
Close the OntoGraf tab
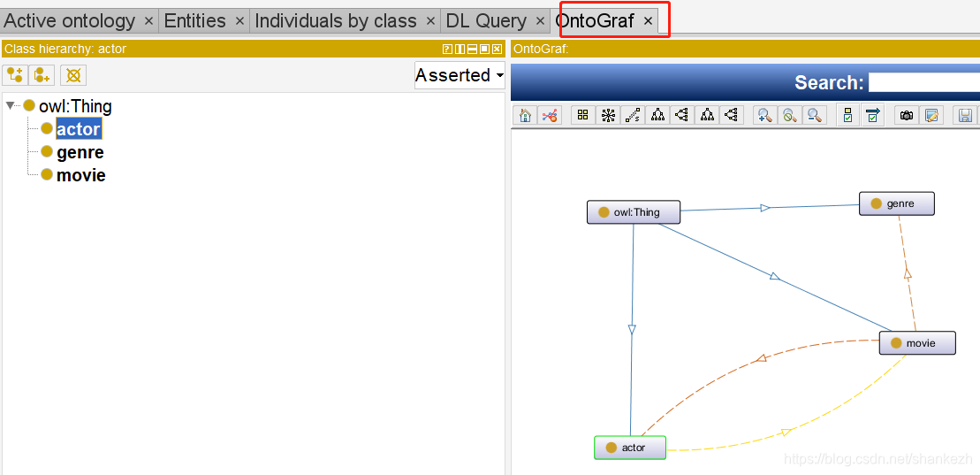(x=648, y=20)
